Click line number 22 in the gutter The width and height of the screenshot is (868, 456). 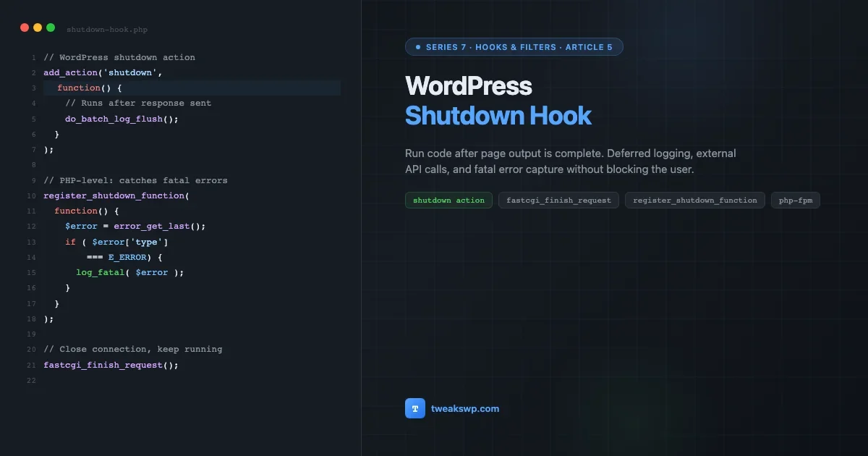point(31,380)
